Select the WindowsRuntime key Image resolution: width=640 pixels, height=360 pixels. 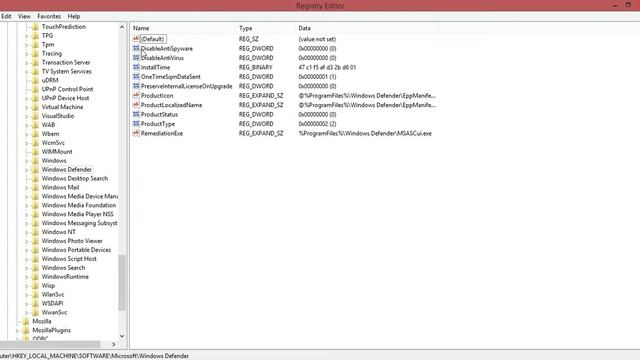point(65,277)
